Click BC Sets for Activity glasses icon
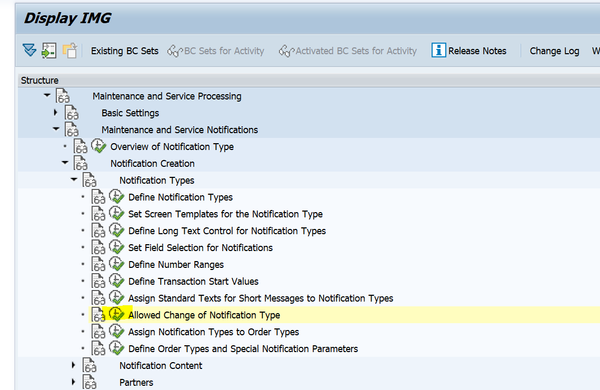Screen dimensions: 600x390 coord(175,51)
